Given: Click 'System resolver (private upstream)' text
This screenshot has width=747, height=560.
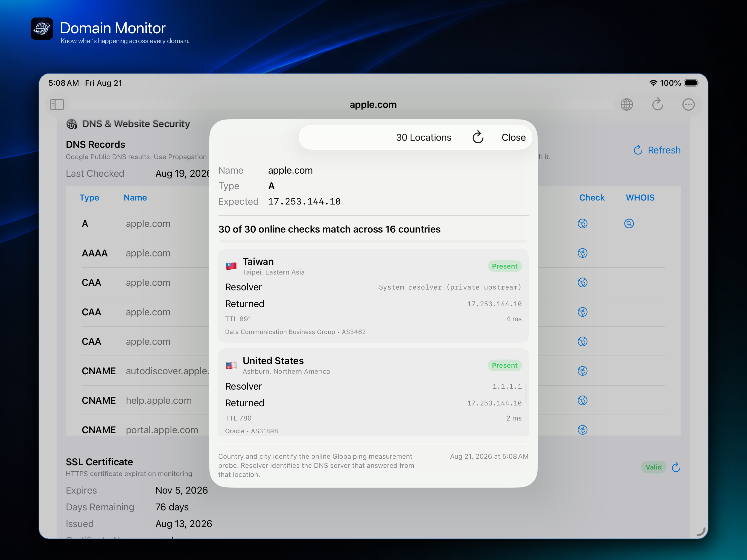Looking at the screenshot, I should (450, 287).
